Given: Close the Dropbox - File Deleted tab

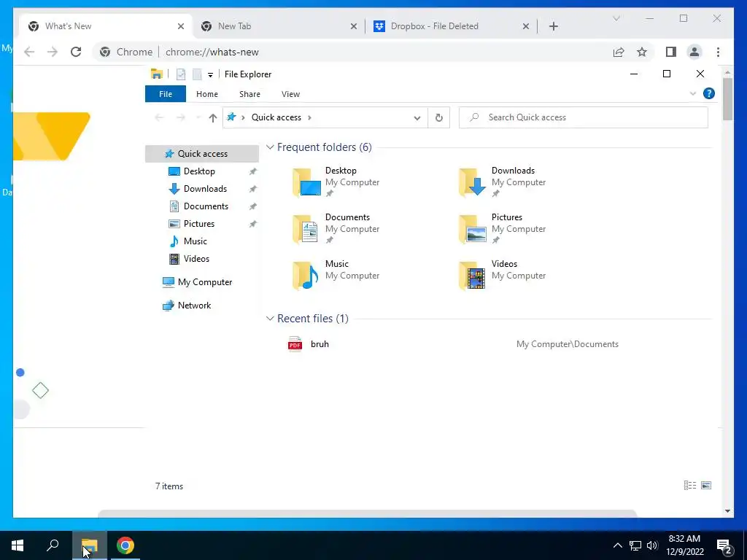Looking at the screenshot, I should [x=526, y=26].
